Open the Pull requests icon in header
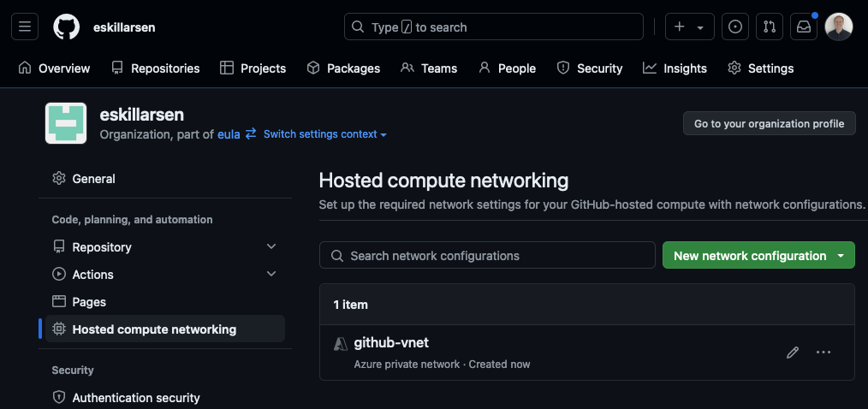The width and height of the screenshot is (868, 409). (770, 27)
